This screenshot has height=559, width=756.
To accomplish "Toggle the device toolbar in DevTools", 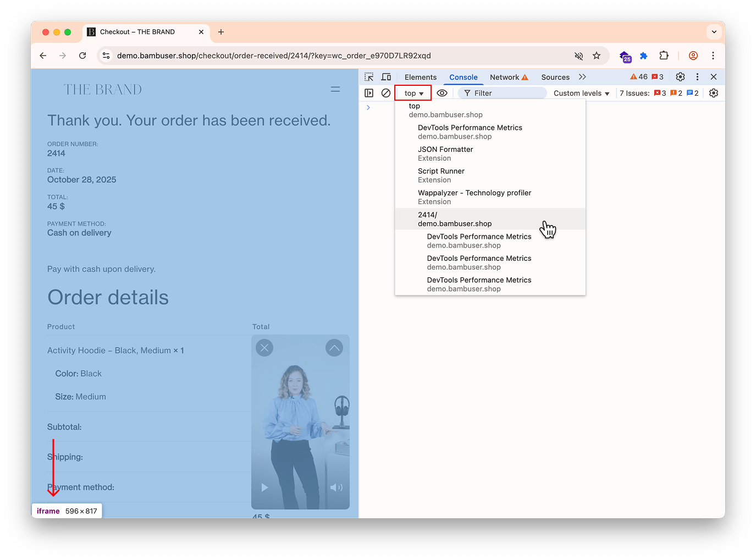I will point(386,77).
